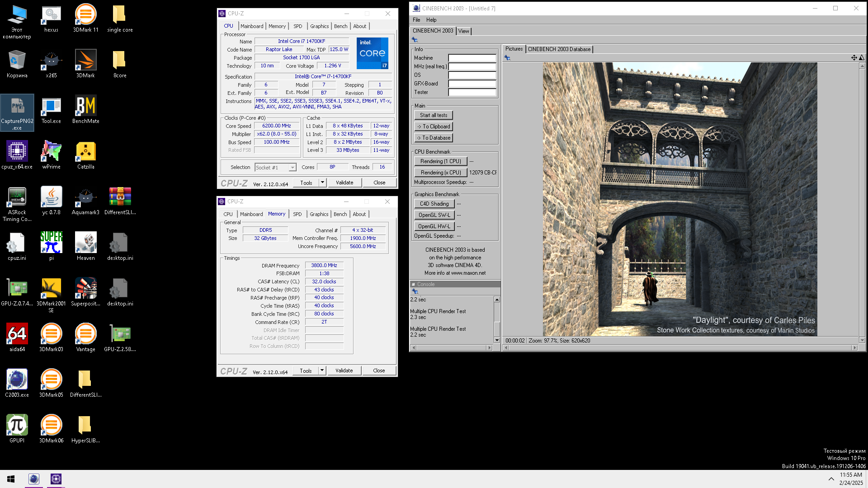Open the hexus desktop shortcut

(51, 19)
